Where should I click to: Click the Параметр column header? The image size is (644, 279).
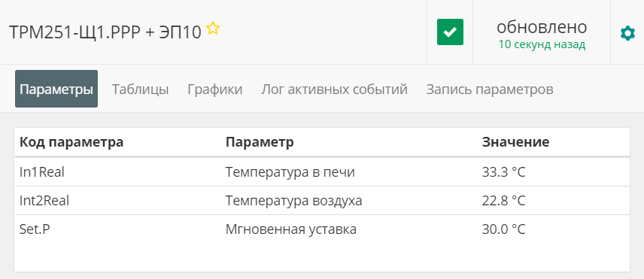pyautogui.click(x=260, y=142)
